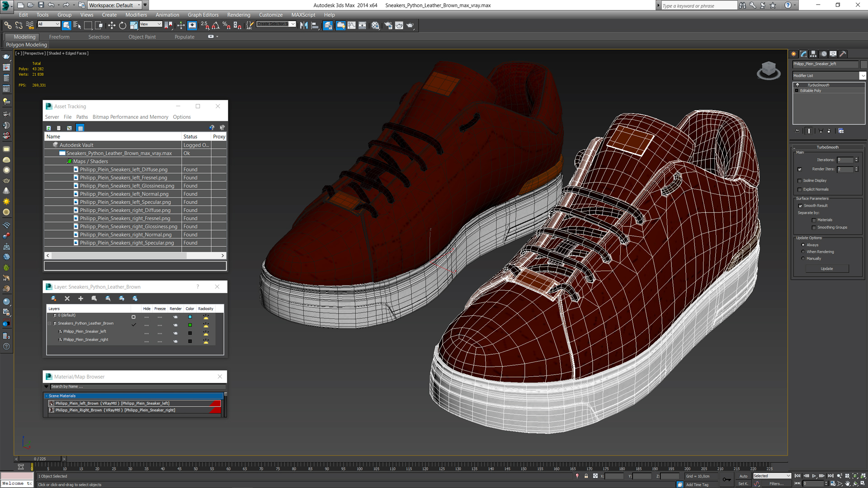Open the Utilities command panel tab
The width and height of the screenshot is (868, 488).
point(843,54)
